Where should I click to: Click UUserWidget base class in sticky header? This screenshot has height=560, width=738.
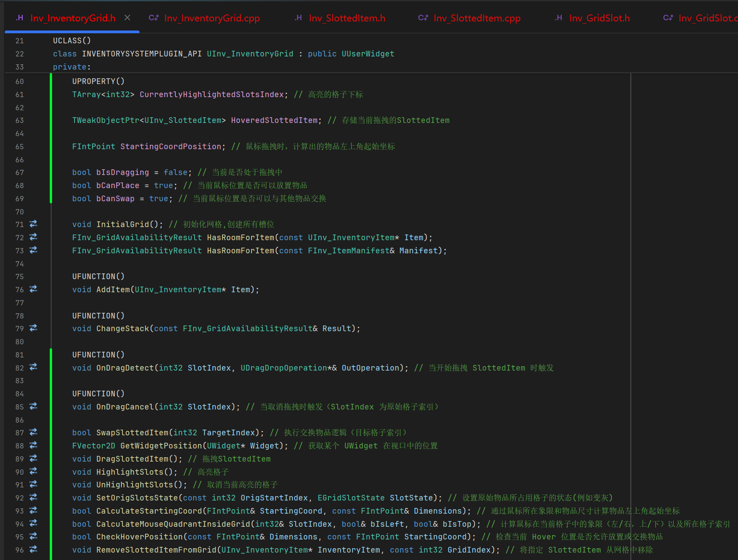(x=368, y=54)
